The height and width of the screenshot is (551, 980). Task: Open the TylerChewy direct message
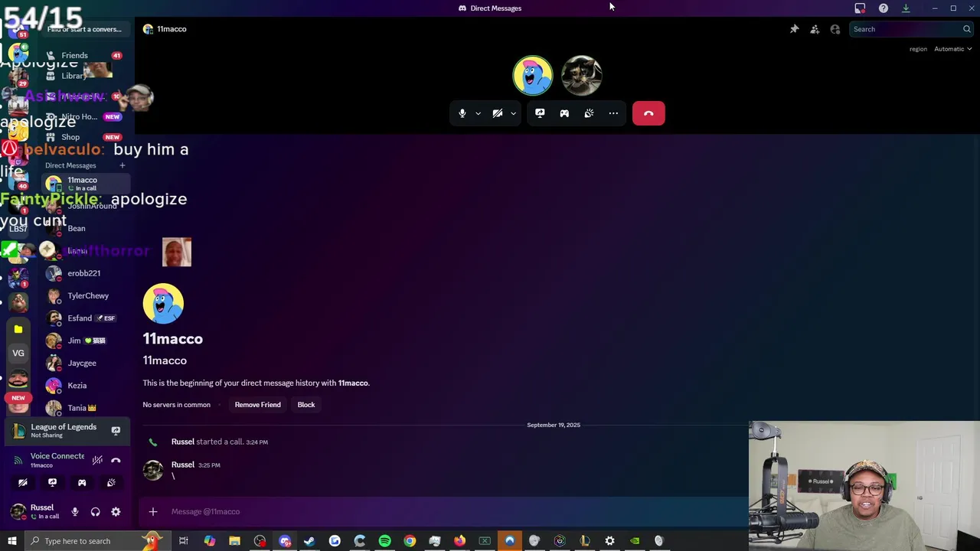pyautogui.click(x=86, y=295)
